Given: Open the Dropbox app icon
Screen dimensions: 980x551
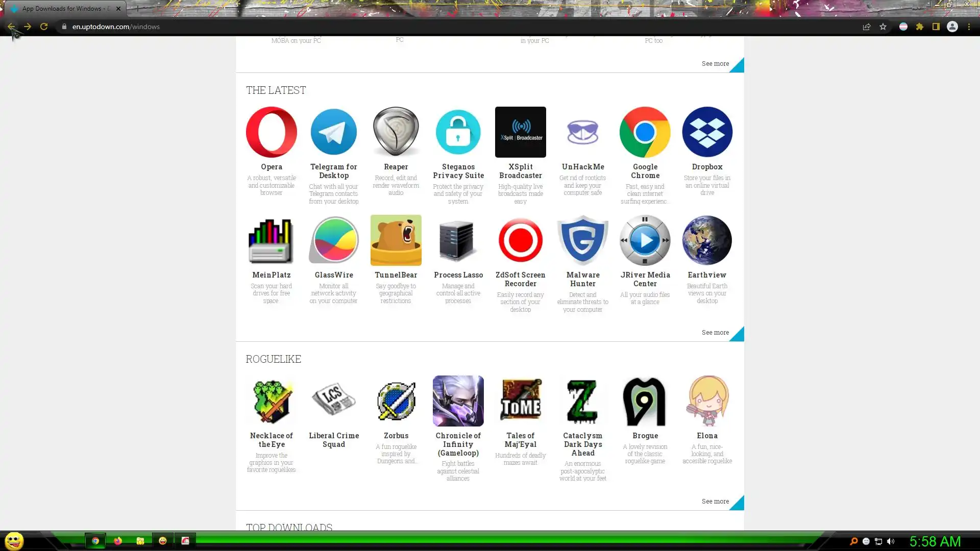Looking at the screenshot, I should pyautogui.click(x=707, y=132).
